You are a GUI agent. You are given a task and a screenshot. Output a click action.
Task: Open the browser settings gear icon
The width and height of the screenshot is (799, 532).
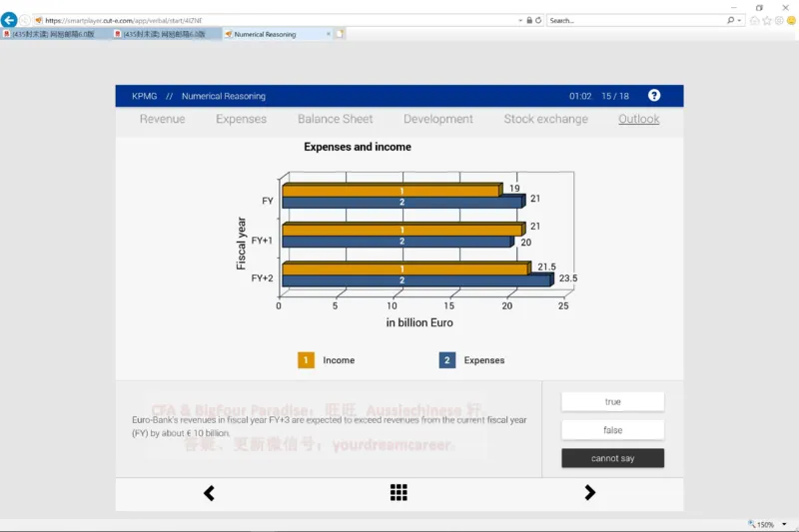[x=778, y=20]
